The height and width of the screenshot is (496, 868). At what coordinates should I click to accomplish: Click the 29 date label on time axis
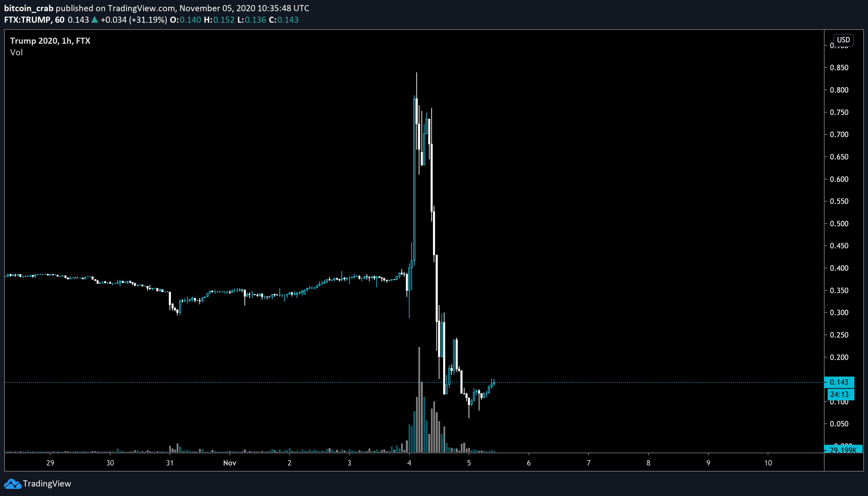[51, 463]
